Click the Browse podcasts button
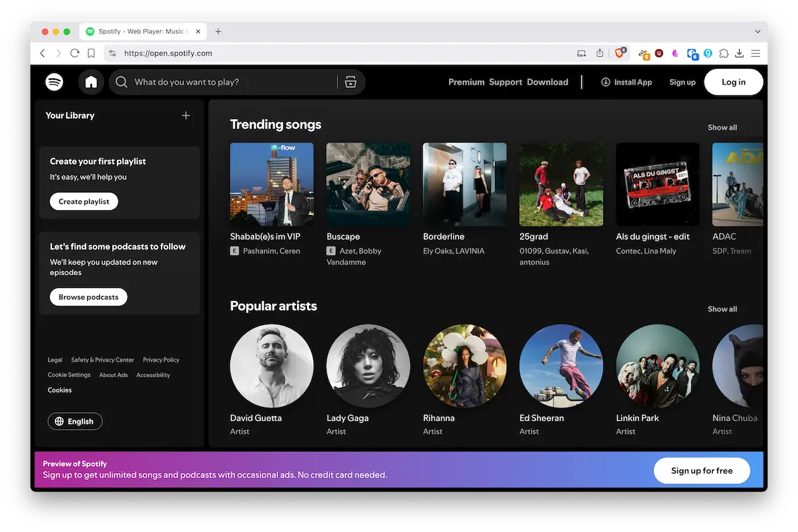The height and width of the screenshot is (532, 798). 89,297
